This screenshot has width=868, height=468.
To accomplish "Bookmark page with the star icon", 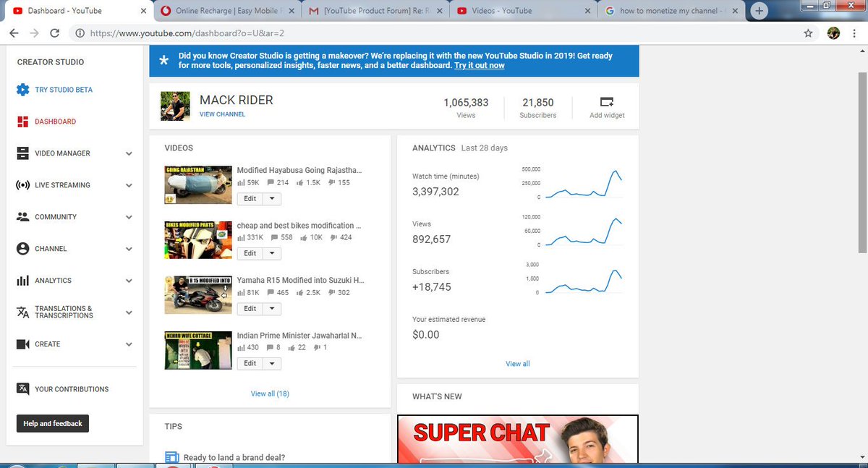I will click(x=808, y=33).
